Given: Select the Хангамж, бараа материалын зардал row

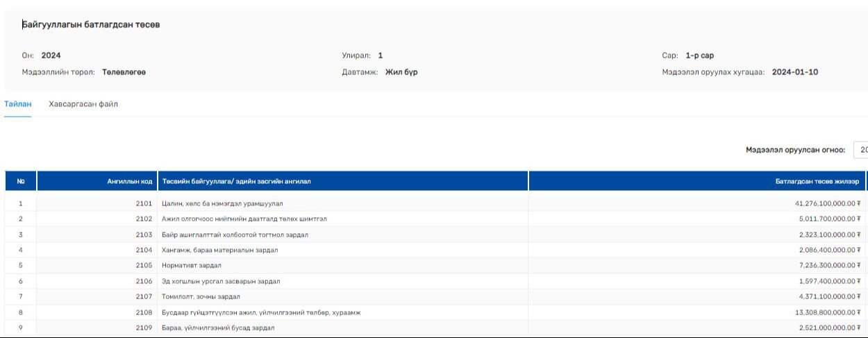Looking at the screenshot, I should point(219,250).
